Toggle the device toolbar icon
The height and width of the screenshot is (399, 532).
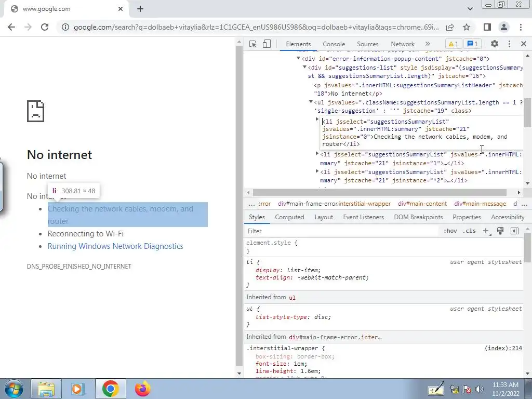click(x=267, y=44)
